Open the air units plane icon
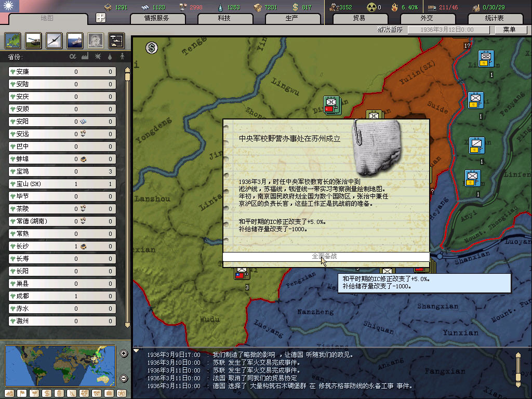 [54, 41]
